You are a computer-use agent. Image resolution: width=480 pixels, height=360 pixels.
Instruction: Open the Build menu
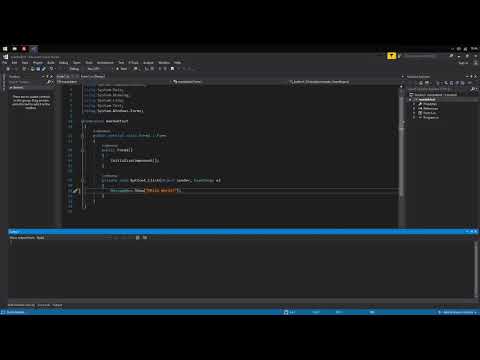point(51,63)
